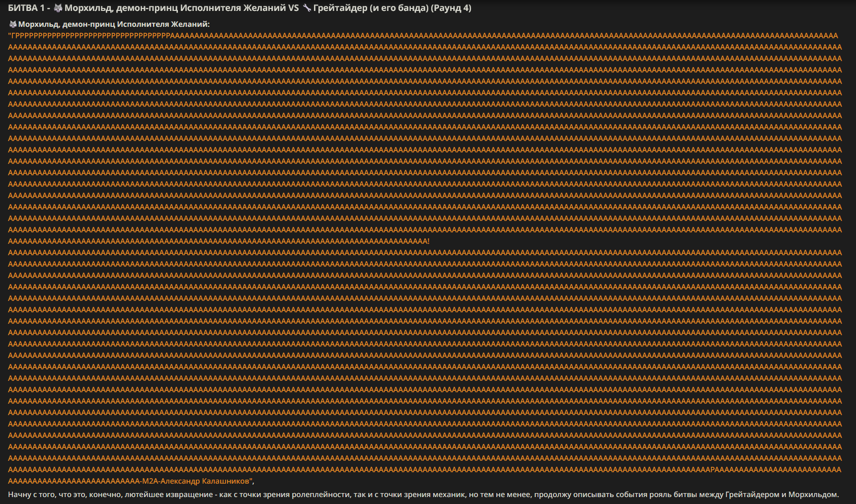The width and height of the screenshot is (856, 504).
Task: Click the wolf emoji in the battle heading
Action: [58, 8]
